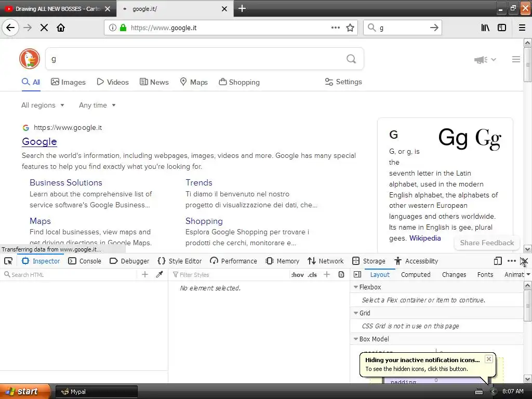This screenshot has width=532, height=399.
Task: Bookmark this page with the star
Action: (x=350, y=28)
